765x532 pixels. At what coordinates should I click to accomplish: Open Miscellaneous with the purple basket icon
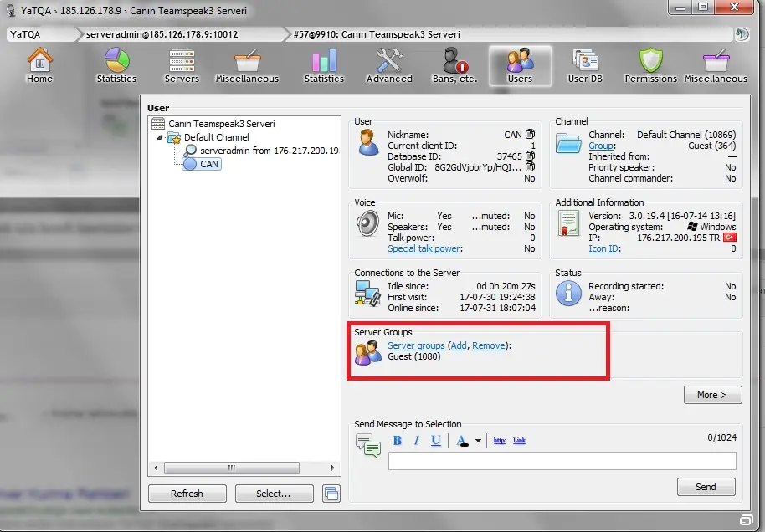(x=716, y=66)
